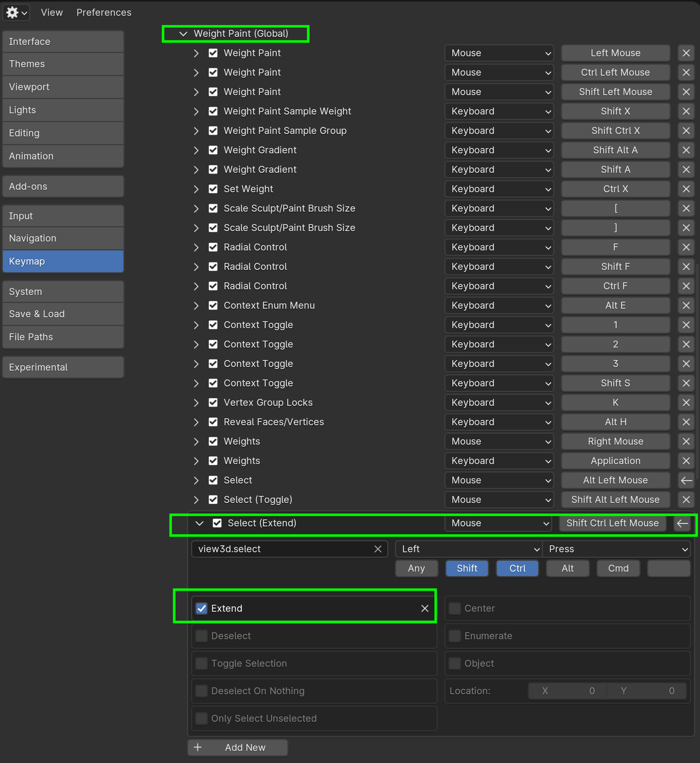Toggle the Ctrl modifier button
Screen dimensions: 700x763
pos(517,568)
